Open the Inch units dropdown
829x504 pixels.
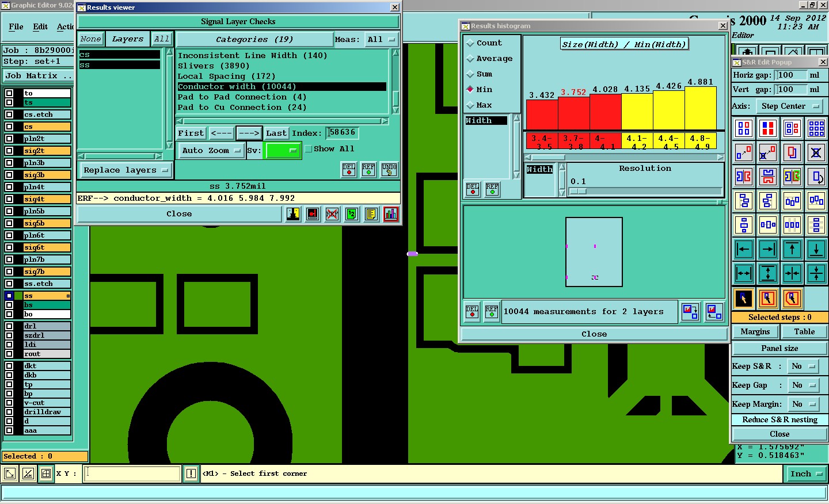tap(806, 474)
